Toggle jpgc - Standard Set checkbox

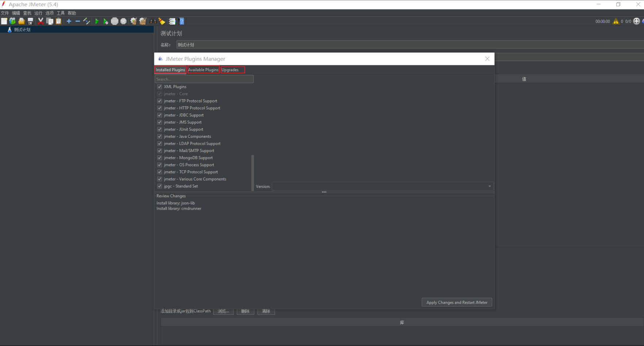[x=159, y=186]
